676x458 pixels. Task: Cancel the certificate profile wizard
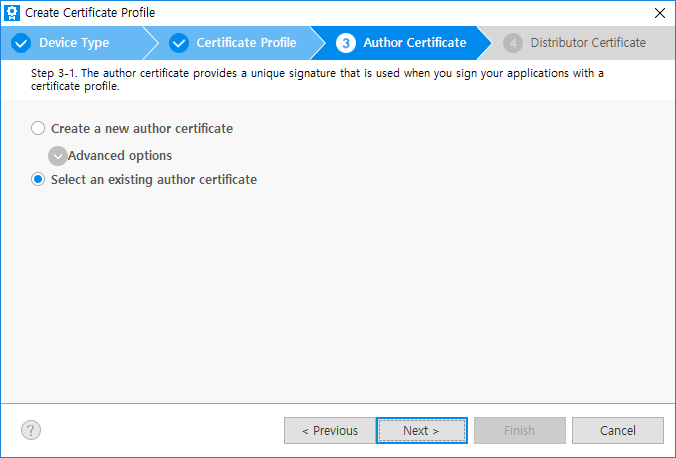point(617,430)
